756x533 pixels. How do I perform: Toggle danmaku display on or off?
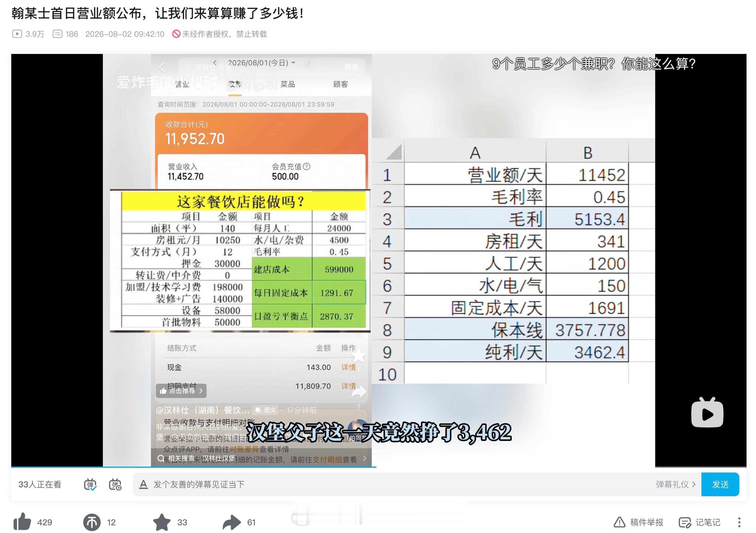(x=90, y=485)
